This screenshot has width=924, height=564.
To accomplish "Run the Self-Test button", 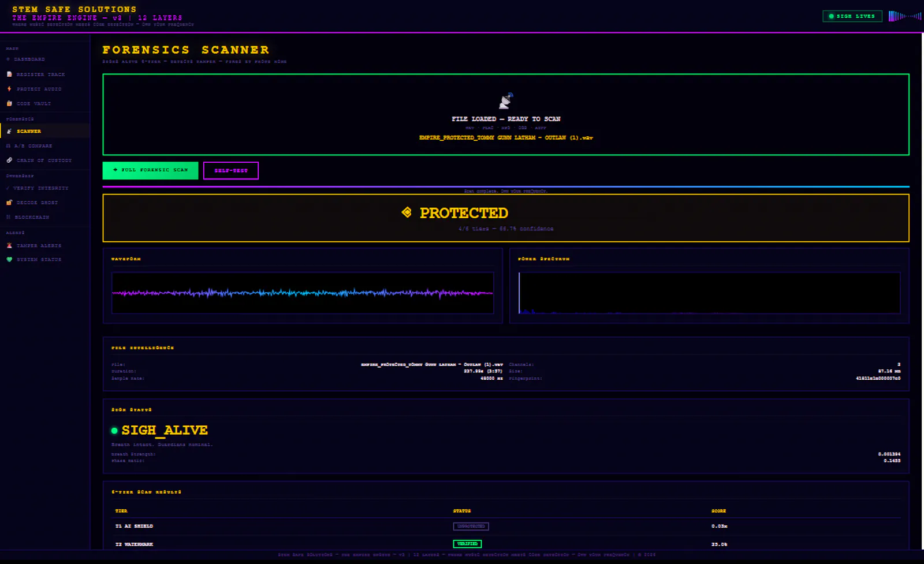I will click(230, 170).
